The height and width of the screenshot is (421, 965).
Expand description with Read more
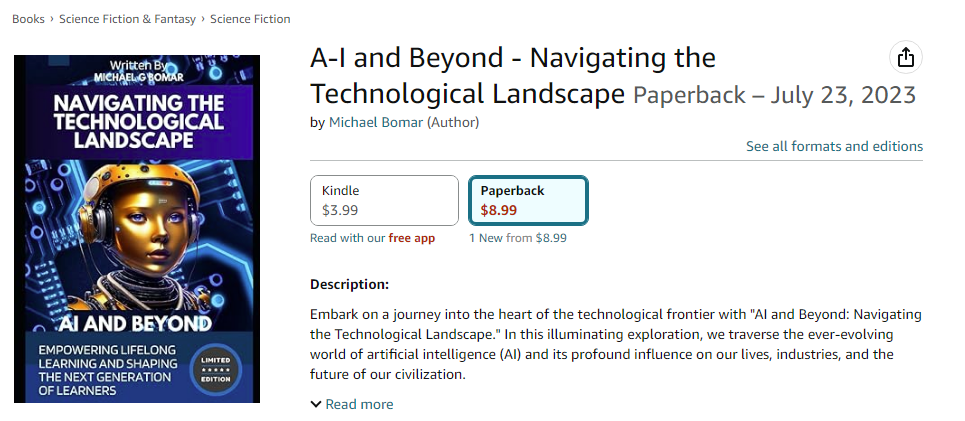(359, 404)
